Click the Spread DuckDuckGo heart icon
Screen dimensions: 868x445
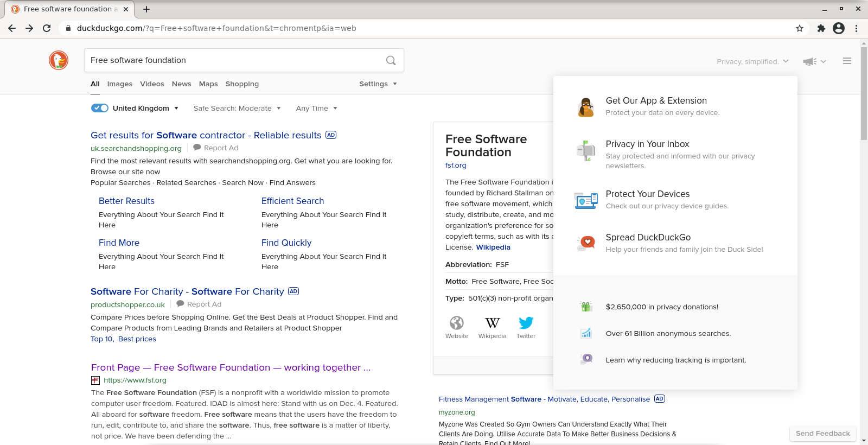(x=586, y=243)
